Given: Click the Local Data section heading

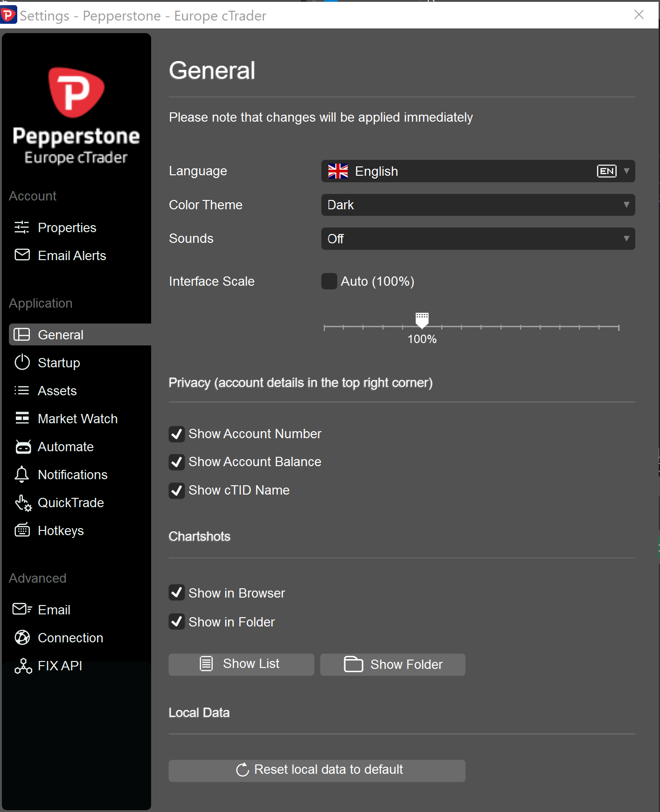Looking at the screenshot, I should pyautogui.click(x=199, y=712).
